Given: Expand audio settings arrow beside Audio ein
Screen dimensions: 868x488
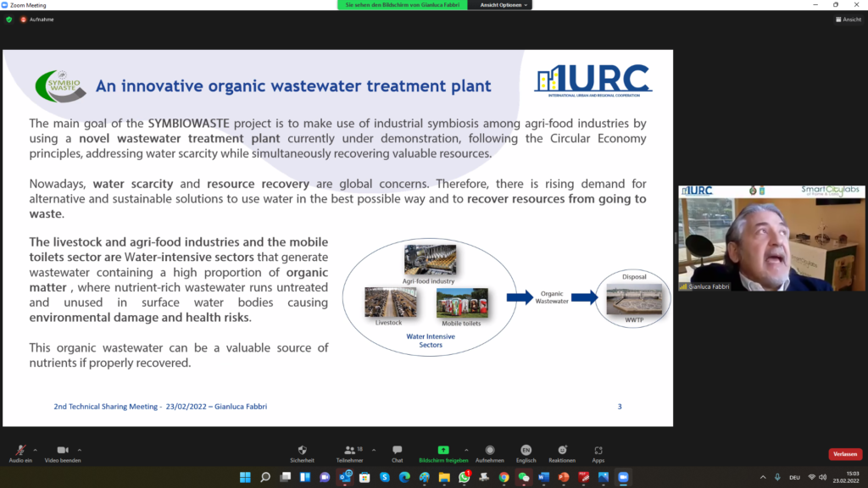Looking at the screenshot, I should 36,449.
